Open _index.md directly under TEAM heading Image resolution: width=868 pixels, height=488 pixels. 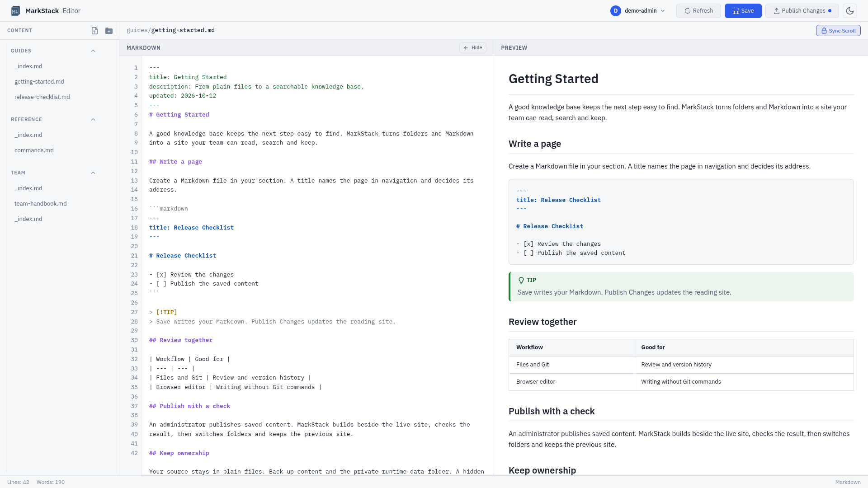point(28,188)
